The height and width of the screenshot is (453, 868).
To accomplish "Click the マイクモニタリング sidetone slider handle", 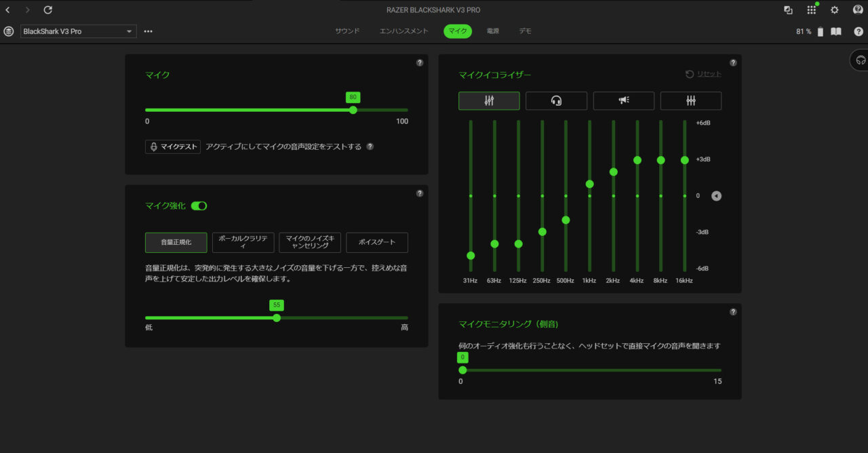I will (462, 370).
